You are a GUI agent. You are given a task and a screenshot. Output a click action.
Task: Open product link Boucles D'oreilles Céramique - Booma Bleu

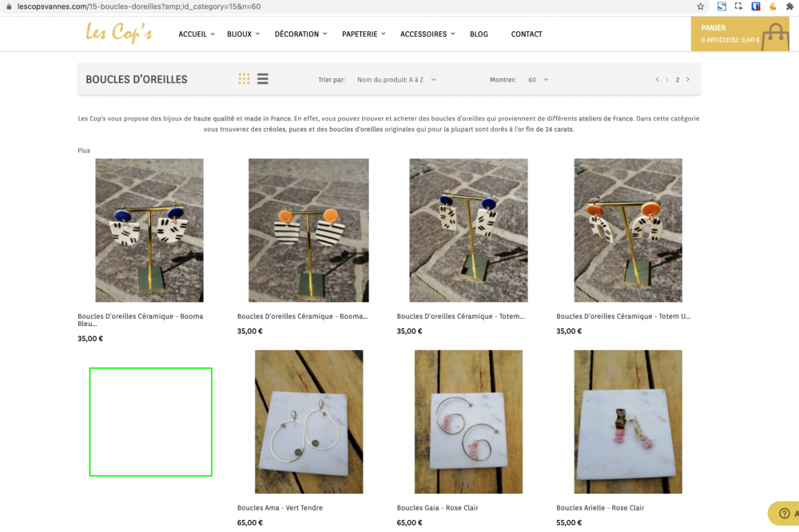(140, 320)
